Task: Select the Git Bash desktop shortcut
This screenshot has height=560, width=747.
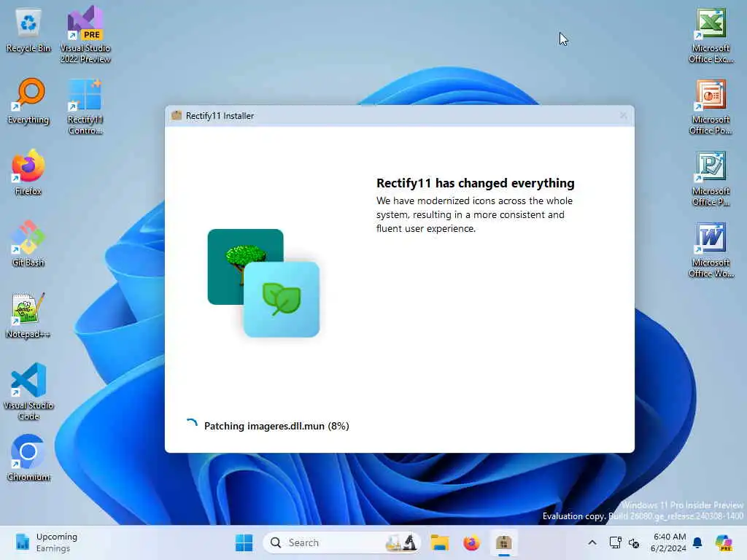Action: (28, 244)
